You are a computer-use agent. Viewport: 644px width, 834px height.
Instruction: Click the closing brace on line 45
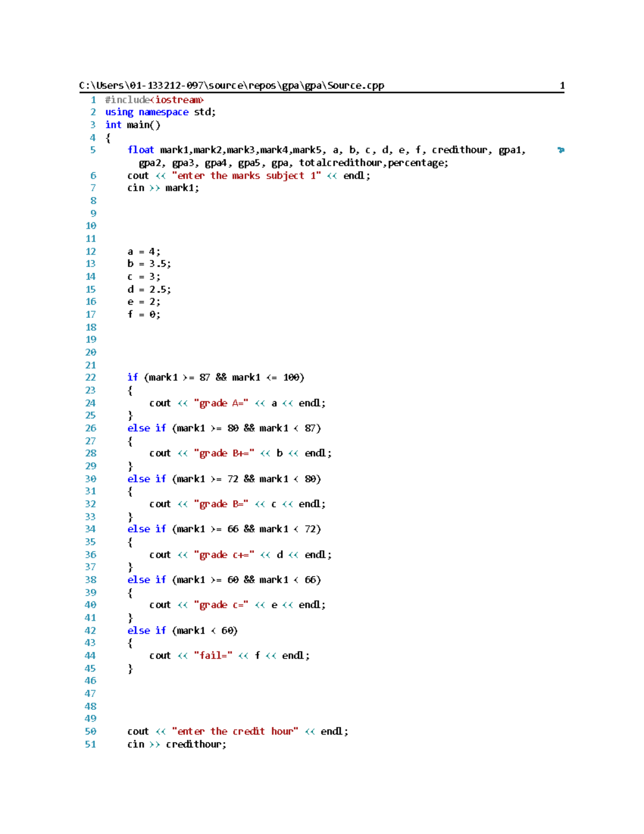(130, 669)
